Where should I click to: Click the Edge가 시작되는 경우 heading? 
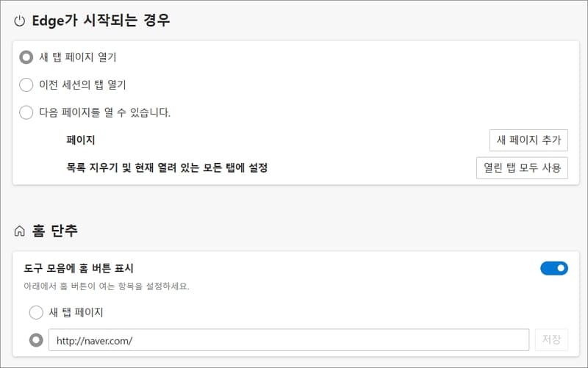[x=101, y=21]
